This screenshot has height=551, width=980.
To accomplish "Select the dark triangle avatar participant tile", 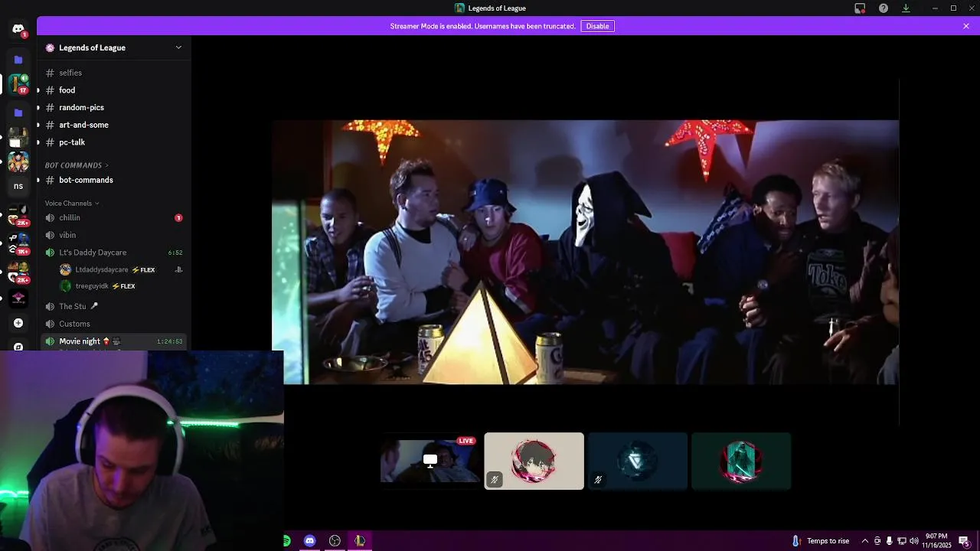I will pos(637,461).
